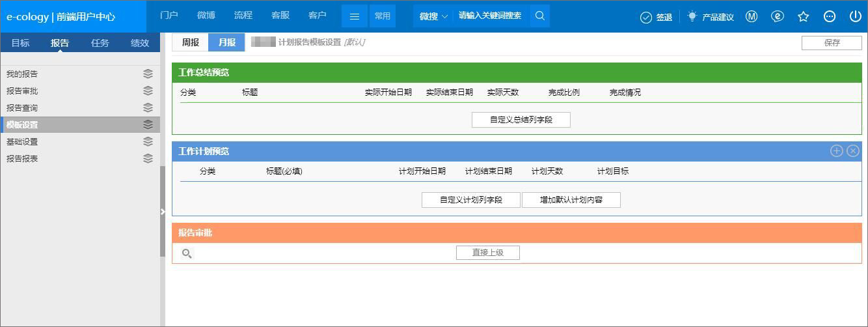Switch to the 周报 tab
This screenshot has height=327, width=868.
190,42
